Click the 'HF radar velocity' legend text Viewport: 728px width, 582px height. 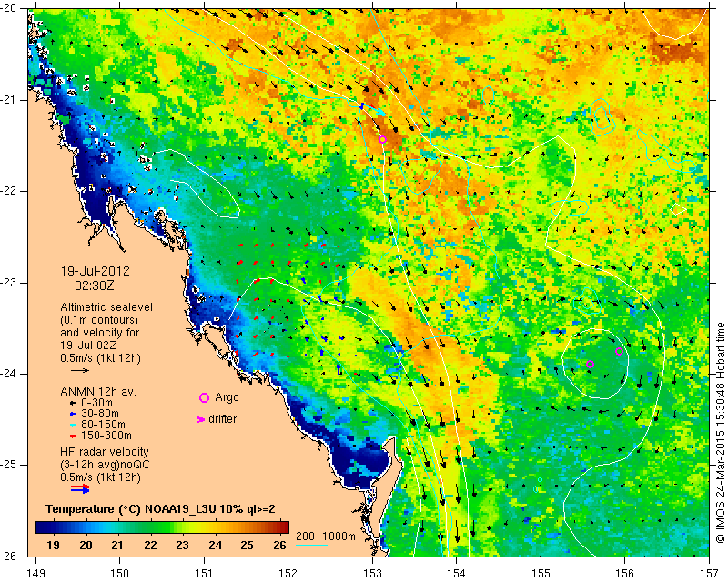[105, 452]
